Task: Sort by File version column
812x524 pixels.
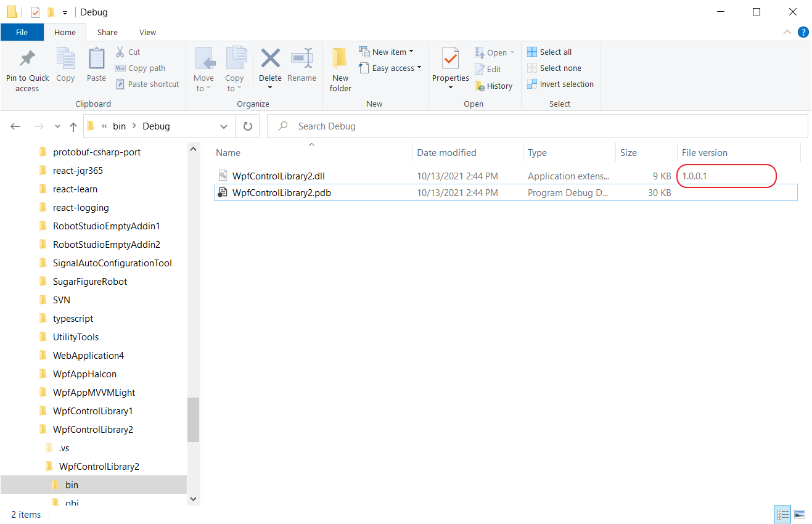Action: point(738,152)
